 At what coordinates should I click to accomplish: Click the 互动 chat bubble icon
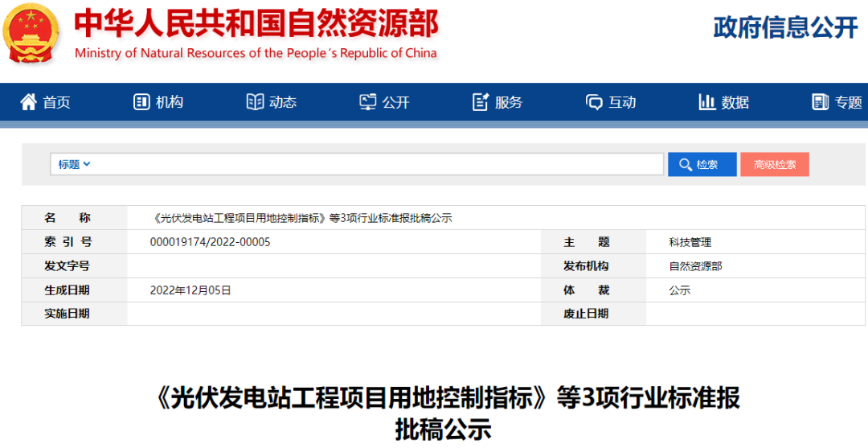pos(594,102)
